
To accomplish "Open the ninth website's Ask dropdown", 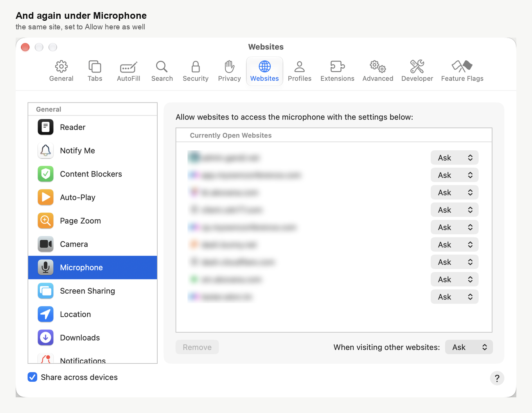I will click(x=455, y=297).
